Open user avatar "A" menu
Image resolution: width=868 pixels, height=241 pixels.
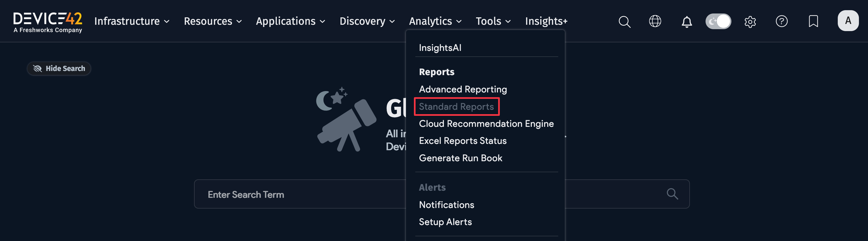point(847,21)
